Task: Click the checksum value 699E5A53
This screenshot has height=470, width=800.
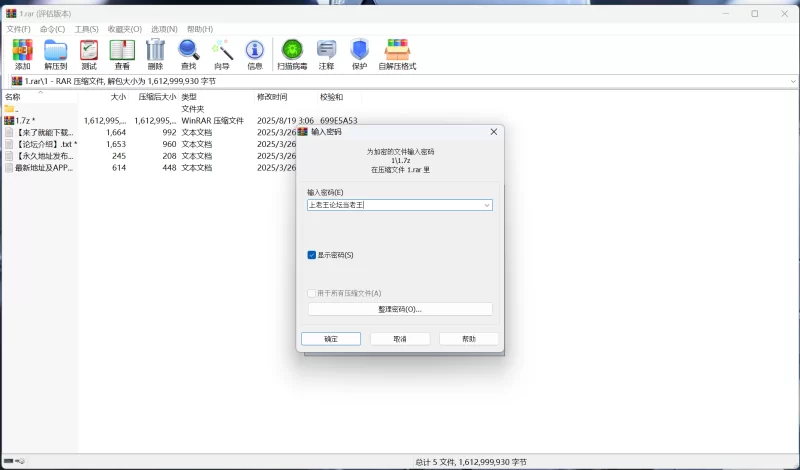Action: pyautogui.click(x=339, y=120)
